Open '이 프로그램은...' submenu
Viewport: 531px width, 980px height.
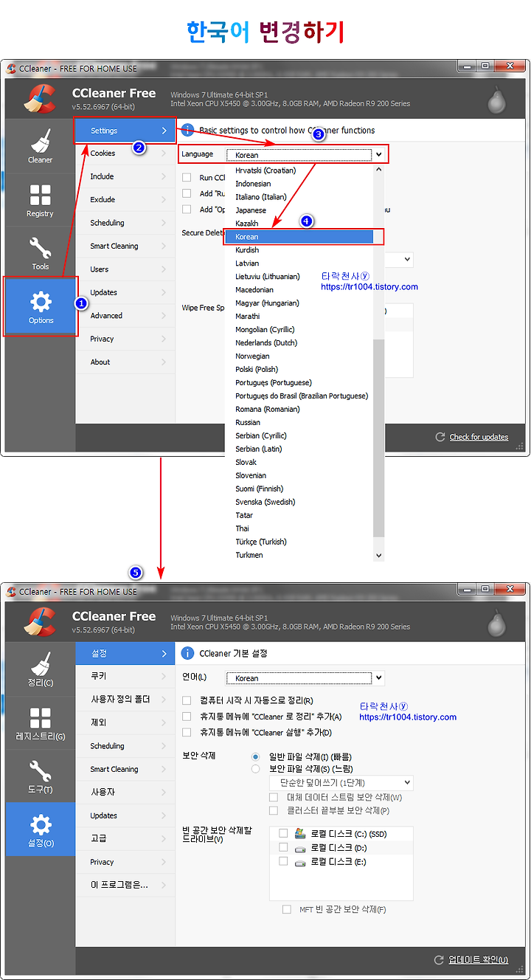tap(125, 885)
